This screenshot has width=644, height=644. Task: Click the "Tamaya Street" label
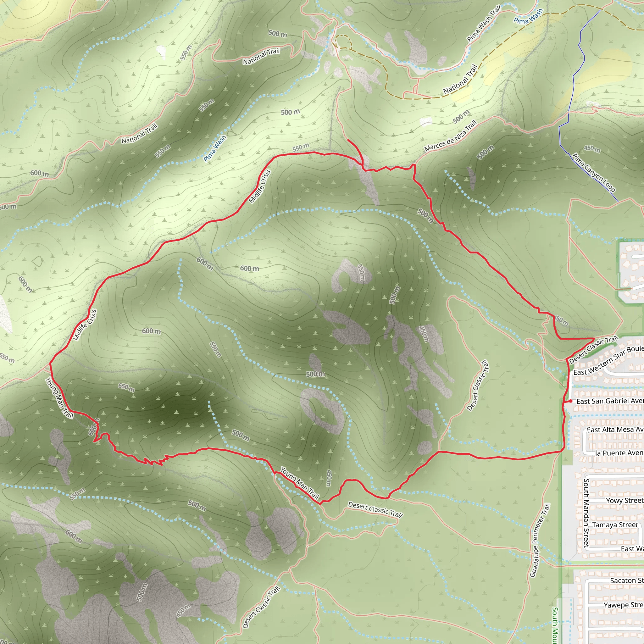coord(615,525)
